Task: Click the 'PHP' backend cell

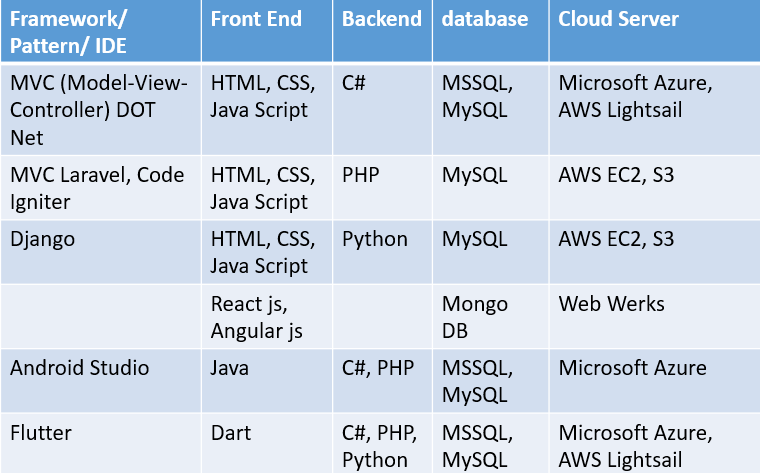Action: click(x=382, y=188)
